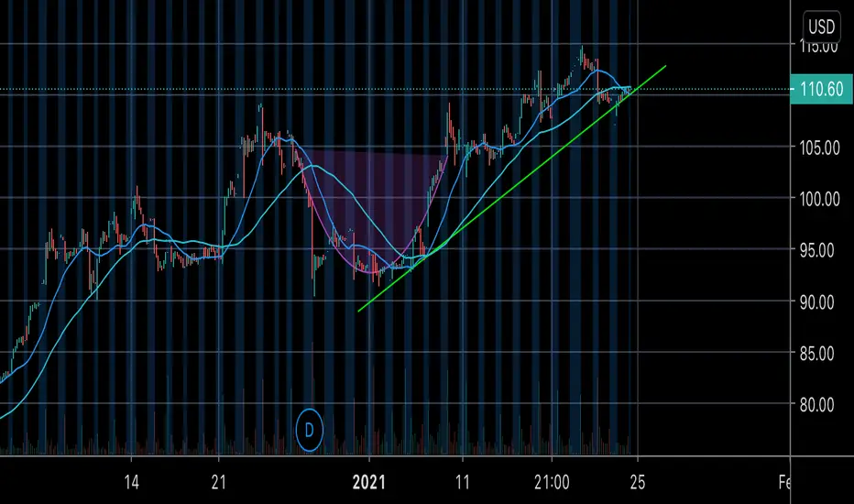Select the current price label 110.60

click(821, 89)
